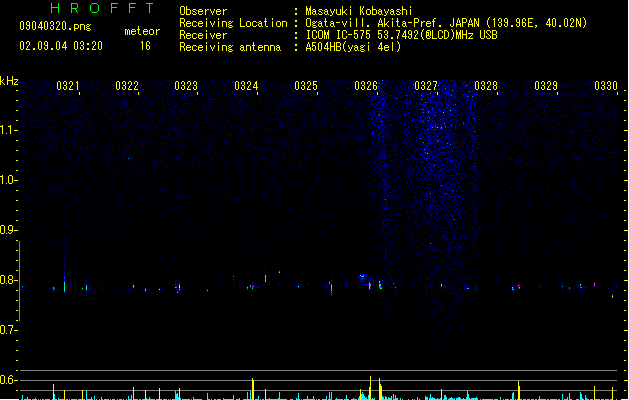Click the Receiving antenna label
The image size is (629, 400).
pyautogui.click(x=230, y=47)
